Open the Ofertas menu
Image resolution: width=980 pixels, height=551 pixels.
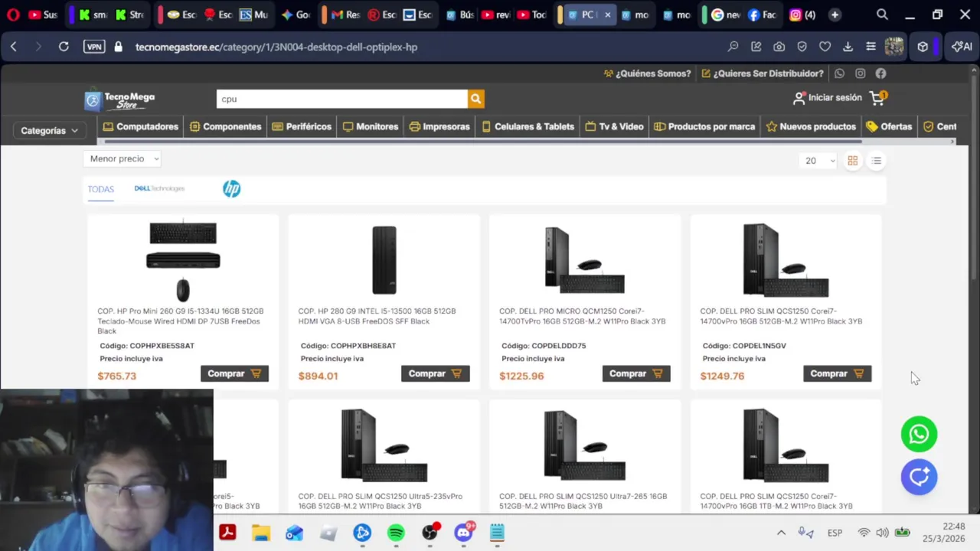tap(889, 127)
